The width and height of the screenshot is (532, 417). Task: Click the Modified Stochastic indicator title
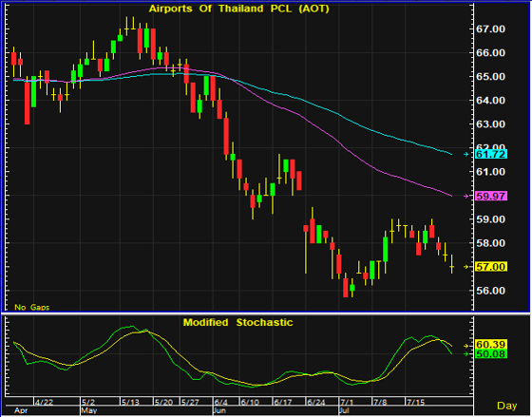237,322
